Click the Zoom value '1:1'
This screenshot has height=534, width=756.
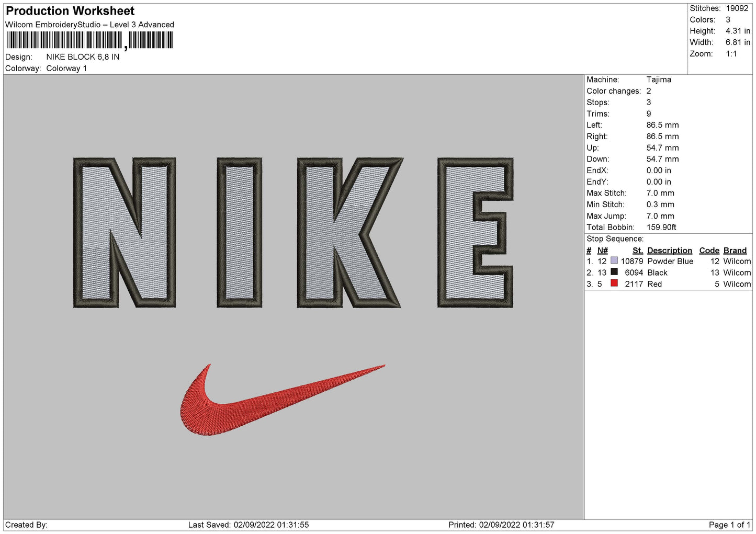pyautogui.click(x=731, y=54)
